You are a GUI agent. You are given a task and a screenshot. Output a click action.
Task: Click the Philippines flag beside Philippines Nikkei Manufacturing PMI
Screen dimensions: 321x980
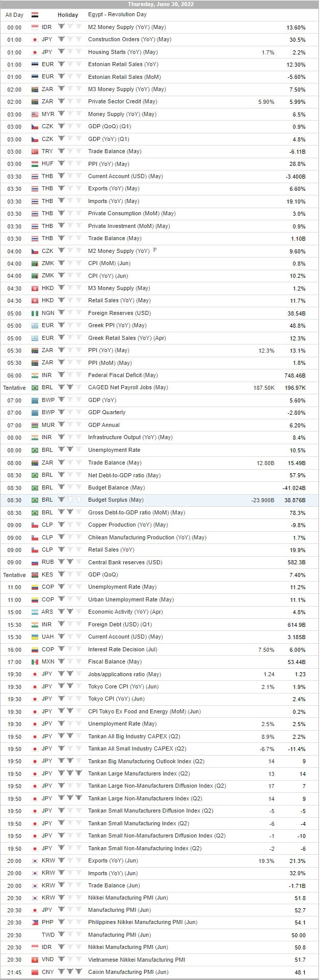[x=35, y=923]
